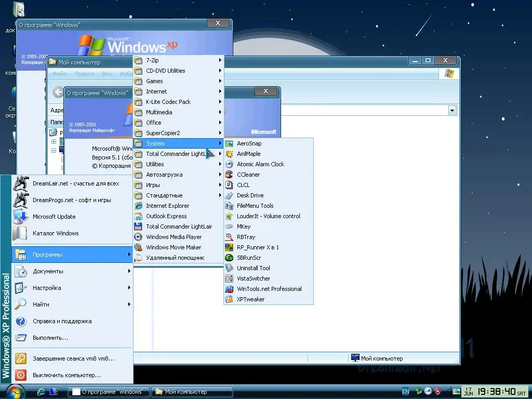The height and width of the screenshot is (399, 532).
Task: Expand CD-DVD Utilities folder
Action: coord(179,71)
